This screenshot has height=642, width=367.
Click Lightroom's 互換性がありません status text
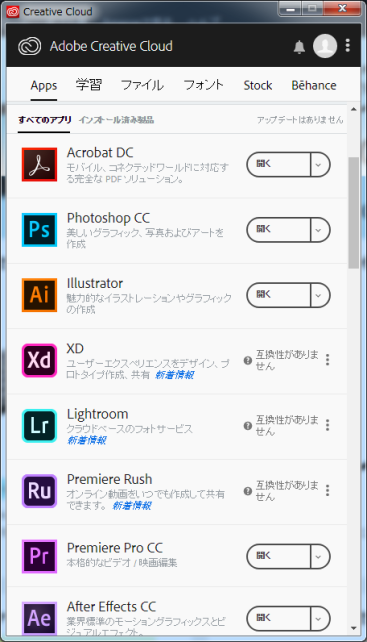[x=287, y=425]
